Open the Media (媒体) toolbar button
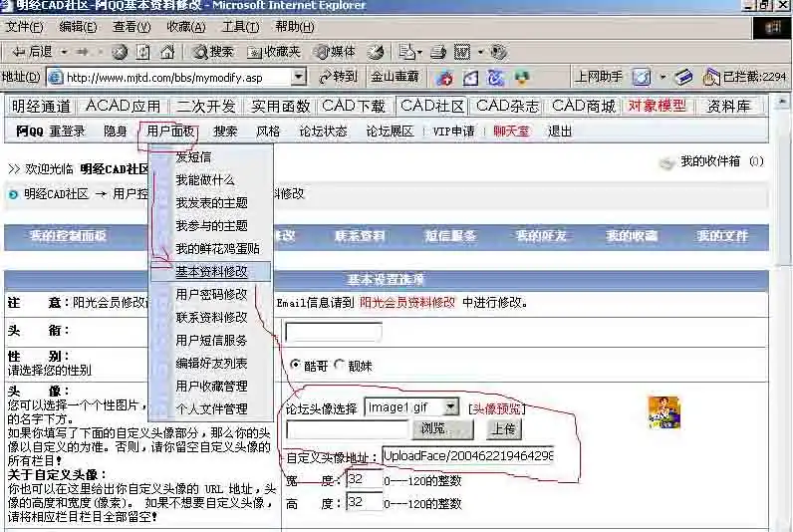 pos(335,52)
